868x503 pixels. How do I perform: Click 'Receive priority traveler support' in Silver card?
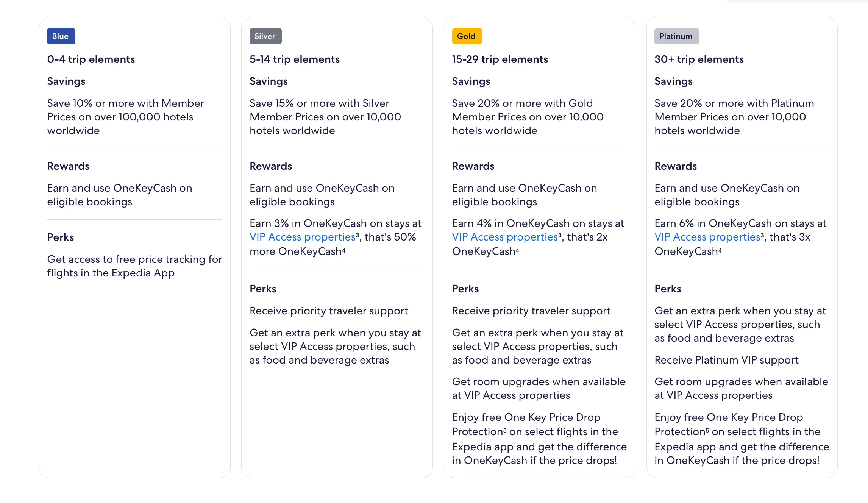click(329, 311)
